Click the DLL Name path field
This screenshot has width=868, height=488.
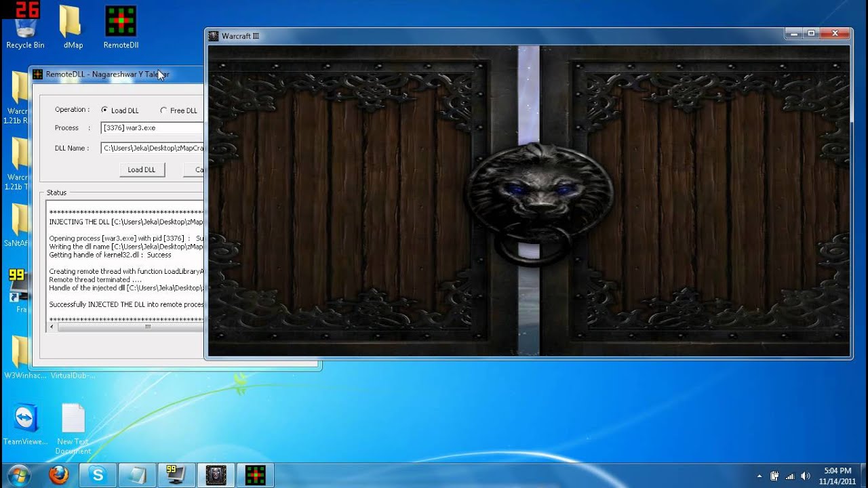[152, 148]
